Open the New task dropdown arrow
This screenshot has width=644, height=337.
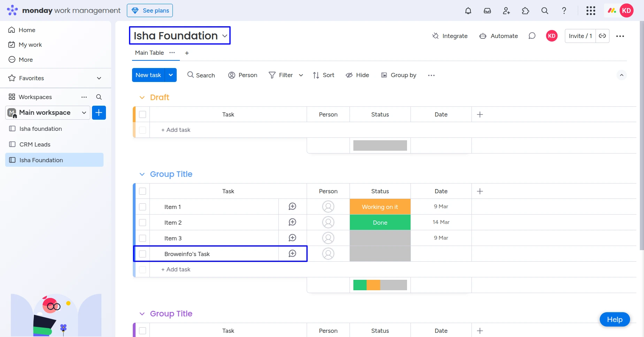(171, 75)
